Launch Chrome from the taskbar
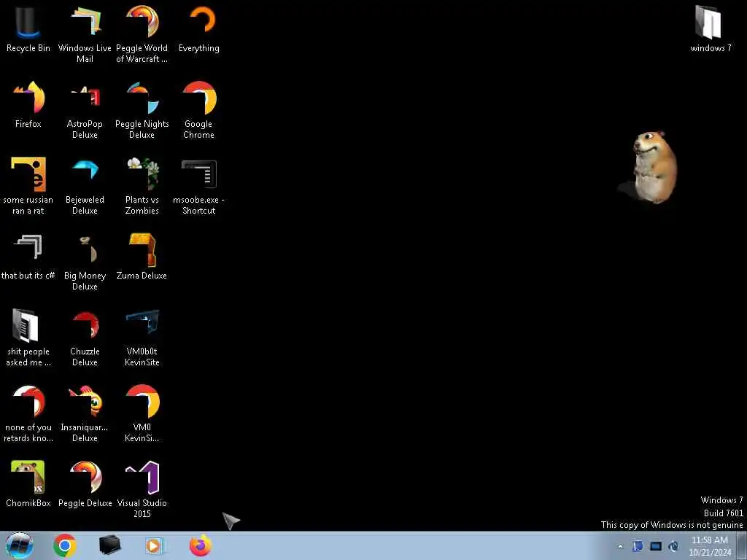Screen dimensions: 747x560 tap(65, 545)
